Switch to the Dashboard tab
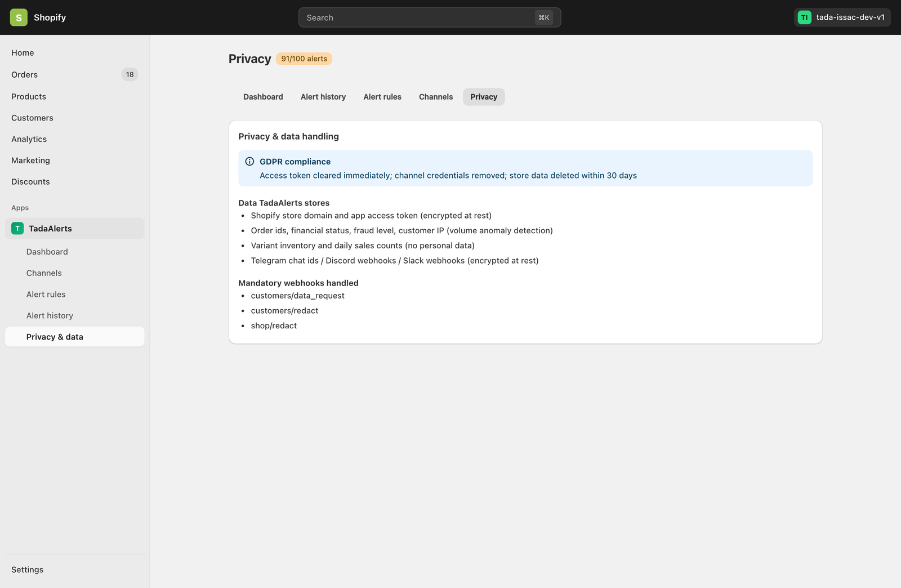 coord(263,97)
